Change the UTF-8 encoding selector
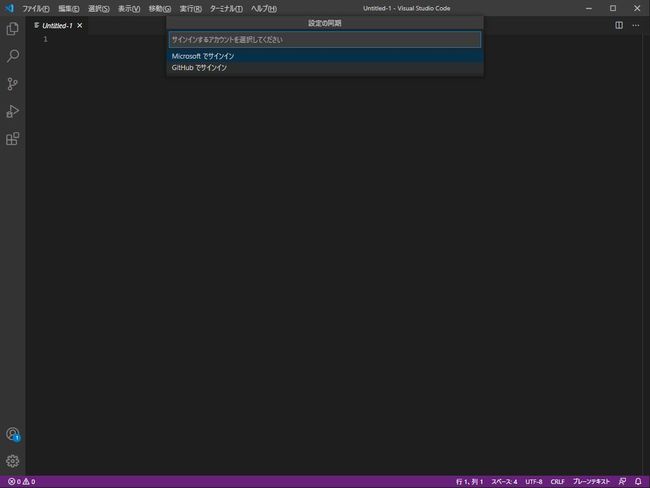Image resolution: width=650 pixels, height=488 pixels. [534, 482]
